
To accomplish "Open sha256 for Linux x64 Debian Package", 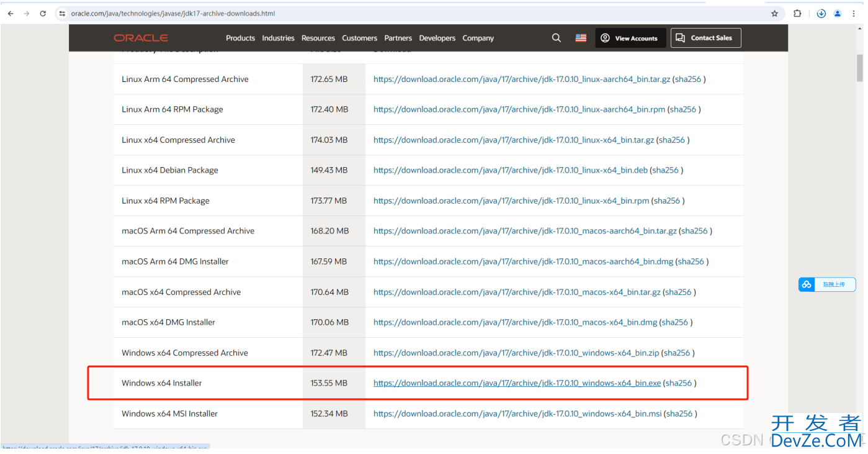I will pyautogui.click(x=666, y=170).
